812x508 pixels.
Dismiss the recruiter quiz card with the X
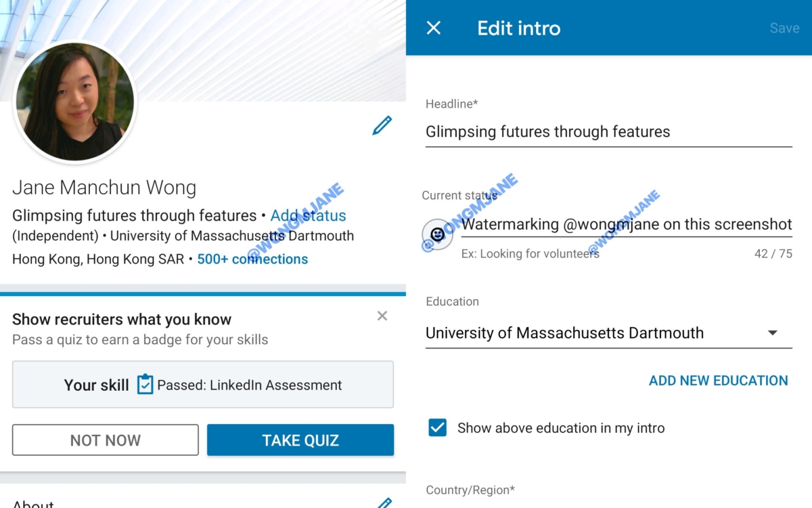(382, 316)
